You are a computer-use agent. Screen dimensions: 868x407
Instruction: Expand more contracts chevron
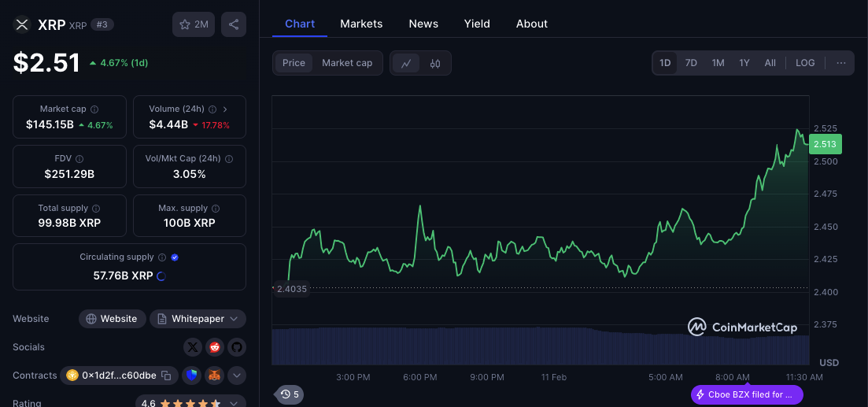(237, 376)
